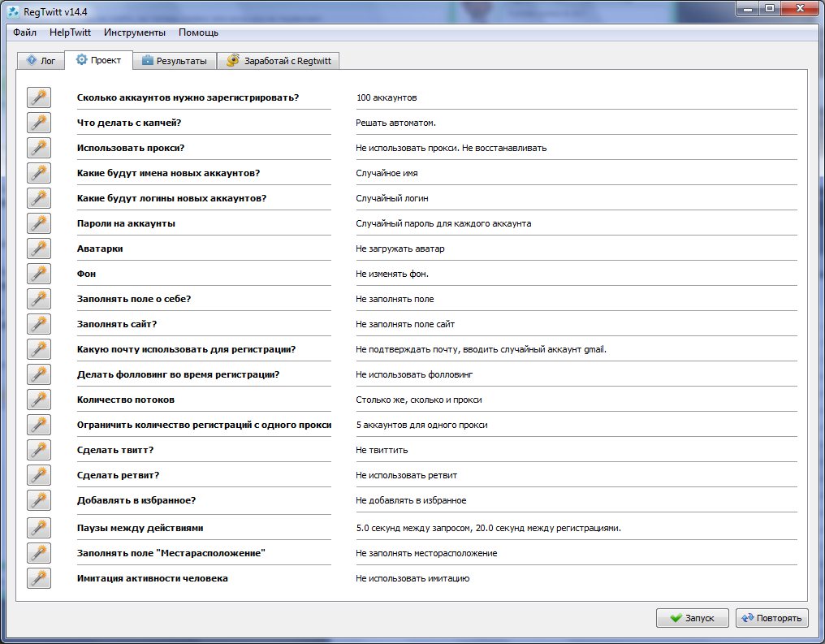Click the 'Случайное имя' value
The width and height of the screenshot is (825, 644).
387,174
